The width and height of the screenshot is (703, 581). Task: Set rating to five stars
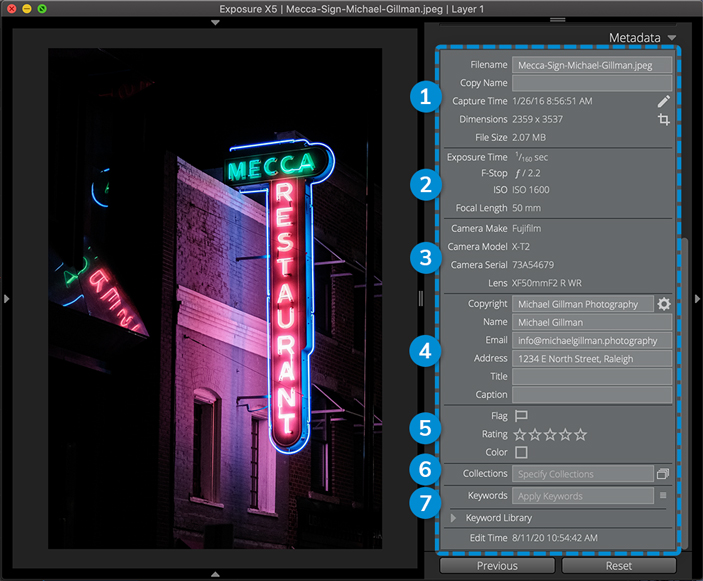click(x=581, y=434)
